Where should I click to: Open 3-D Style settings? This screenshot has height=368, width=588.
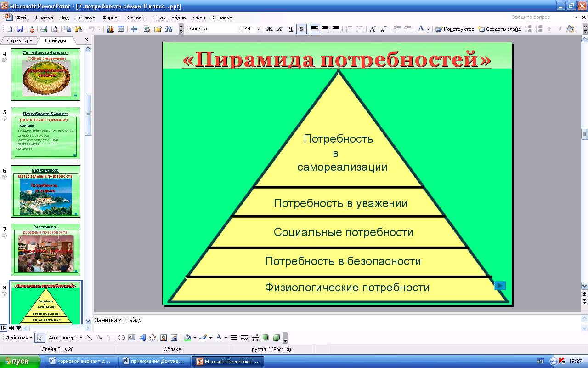click(276, 338)
